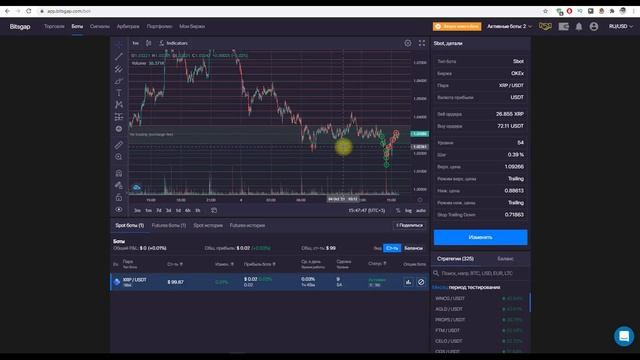Open chart timezone clock setting
Screen dimensions: 640x360
[367, 211]
